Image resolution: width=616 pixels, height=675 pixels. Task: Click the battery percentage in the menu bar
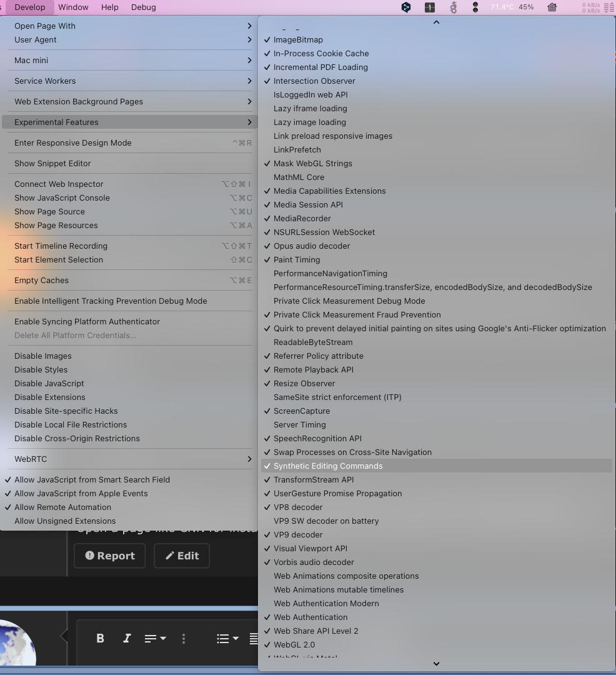[x=527, y=7]
